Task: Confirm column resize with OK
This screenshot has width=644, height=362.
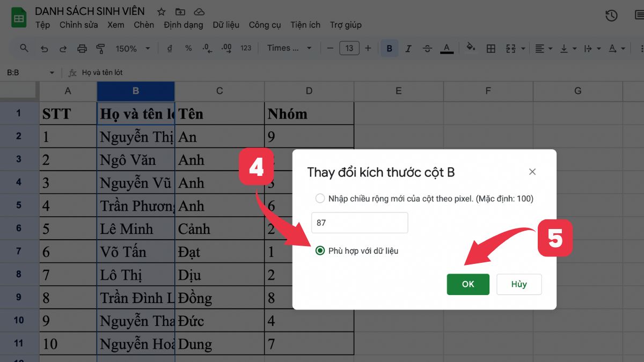Action: coord(467,284)
